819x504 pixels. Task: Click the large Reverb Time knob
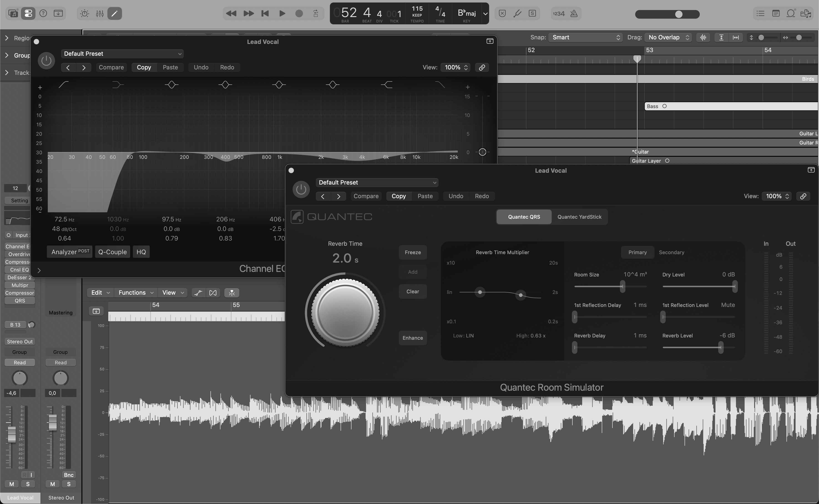pyautogui.click(x=345, y=312)
